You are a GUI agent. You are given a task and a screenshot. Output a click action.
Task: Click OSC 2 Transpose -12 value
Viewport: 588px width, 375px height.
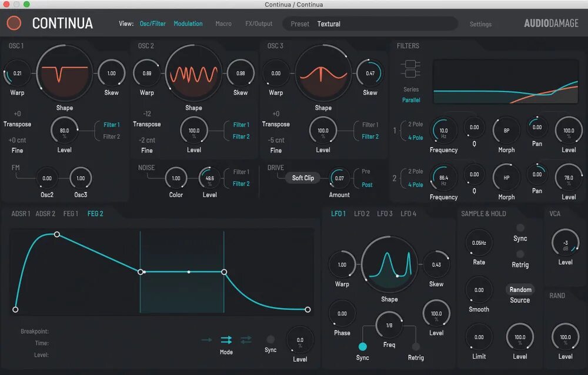(x=146, y=114)
